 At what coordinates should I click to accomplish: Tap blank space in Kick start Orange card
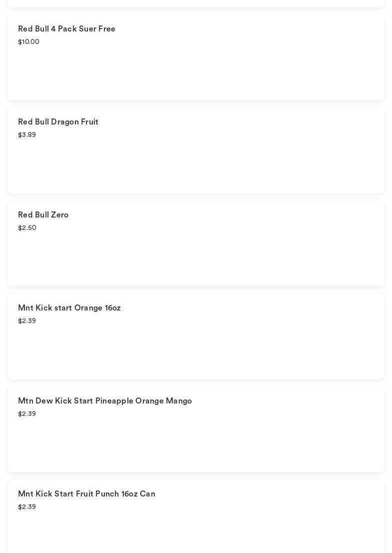click(225, 351)
